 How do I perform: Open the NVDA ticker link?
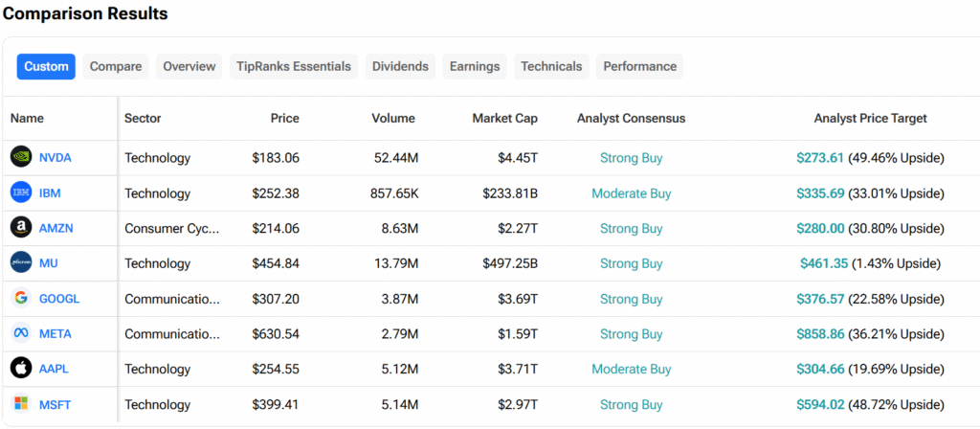coord(55,158)
